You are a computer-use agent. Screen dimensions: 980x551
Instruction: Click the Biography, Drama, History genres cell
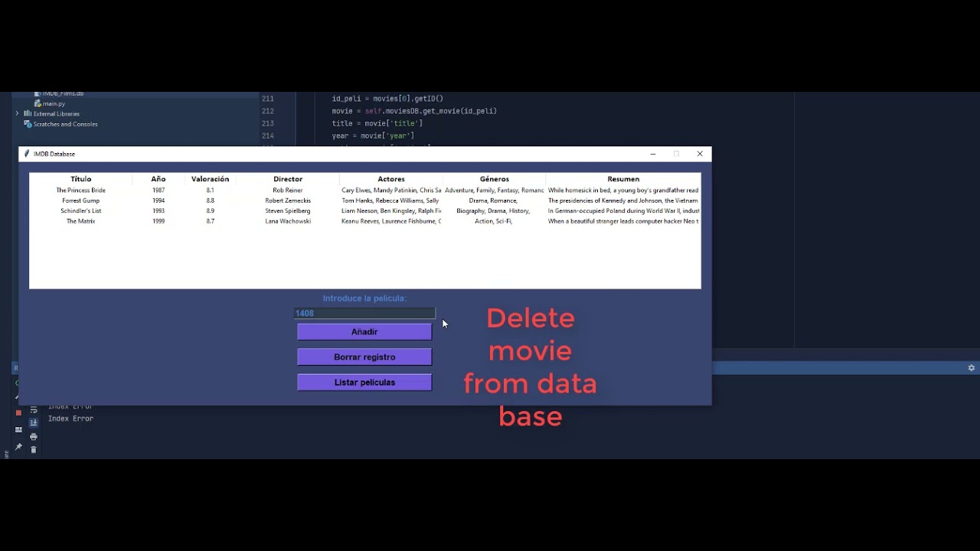[493, 210]
